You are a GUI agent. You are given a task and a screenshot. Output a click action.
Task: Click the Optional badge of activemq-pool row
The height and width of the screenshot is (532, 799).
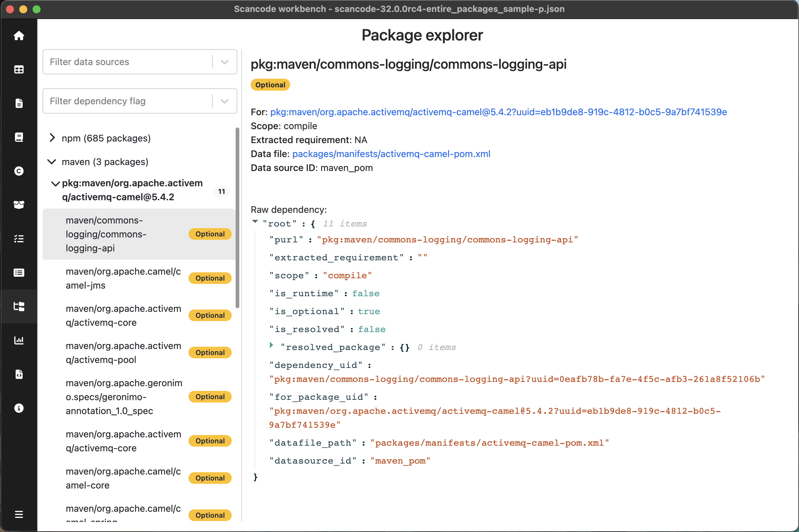[210, 353]
